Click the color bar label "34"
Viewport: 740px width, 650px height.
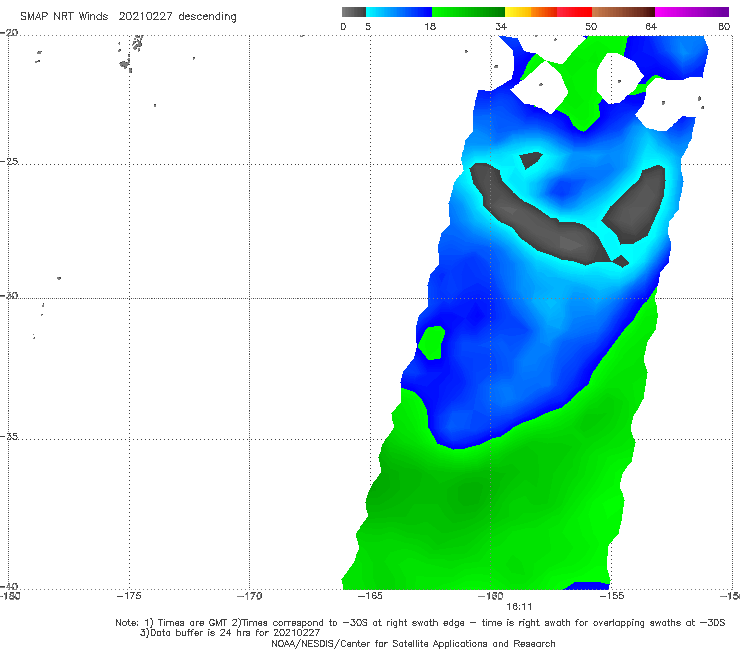(x=501, y=26)
